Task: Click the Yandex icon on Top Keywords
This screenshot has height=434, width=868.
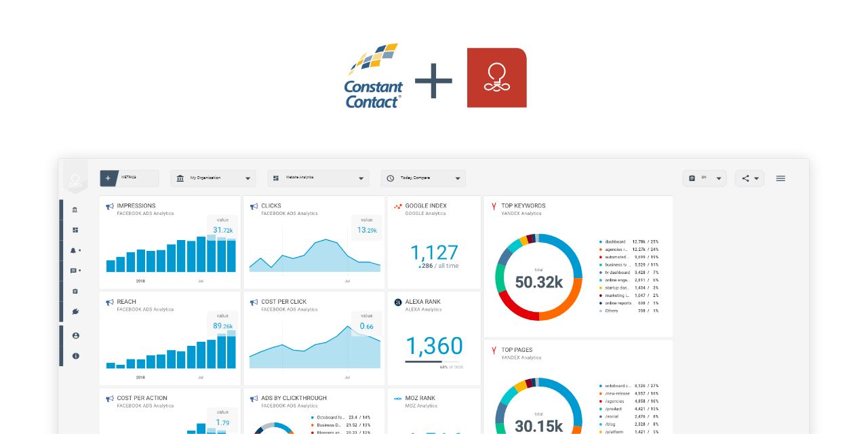Action: point(494,206)
